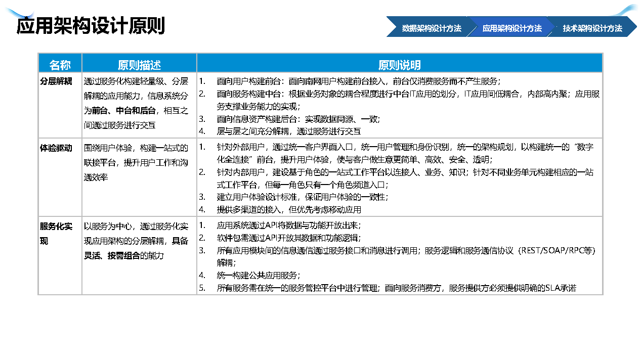
Task: Select the 应用架构设计方法 navigation tab
Action: [511, 28]
